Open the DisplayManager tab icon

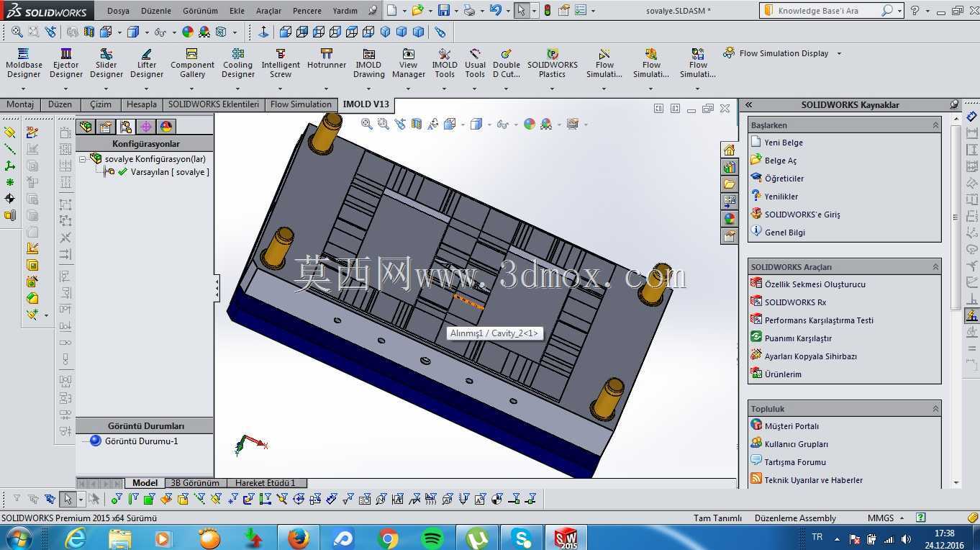coord(166,127)
